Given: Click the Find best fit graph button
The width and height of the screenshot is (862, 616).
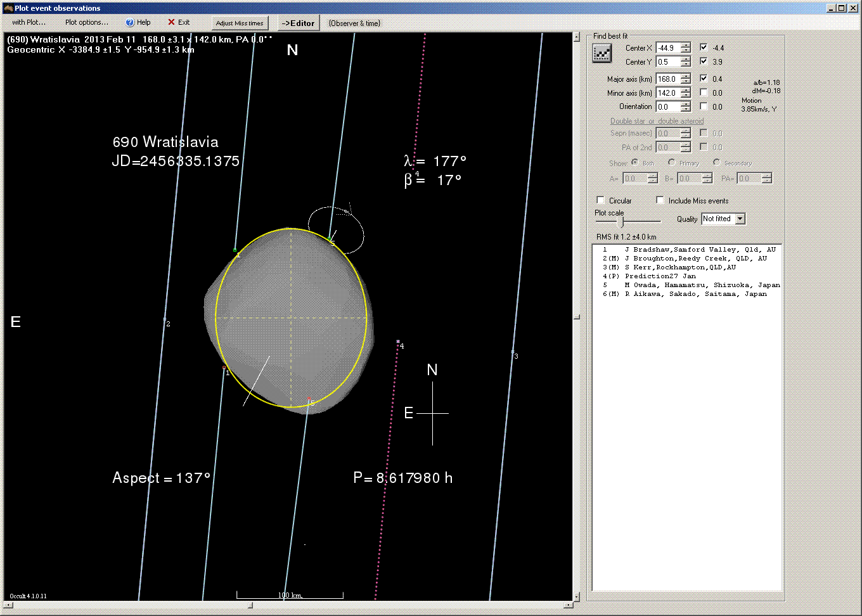Looking at the screenshot, I should (x=601, y=54).
